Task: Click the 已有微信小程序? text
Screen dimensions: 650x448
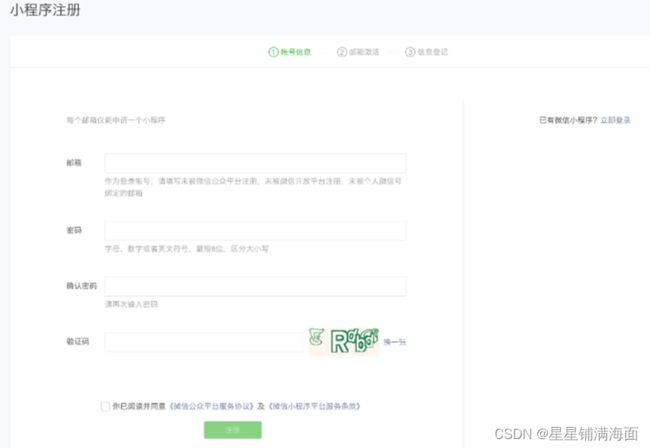Action: coord(568,120)
